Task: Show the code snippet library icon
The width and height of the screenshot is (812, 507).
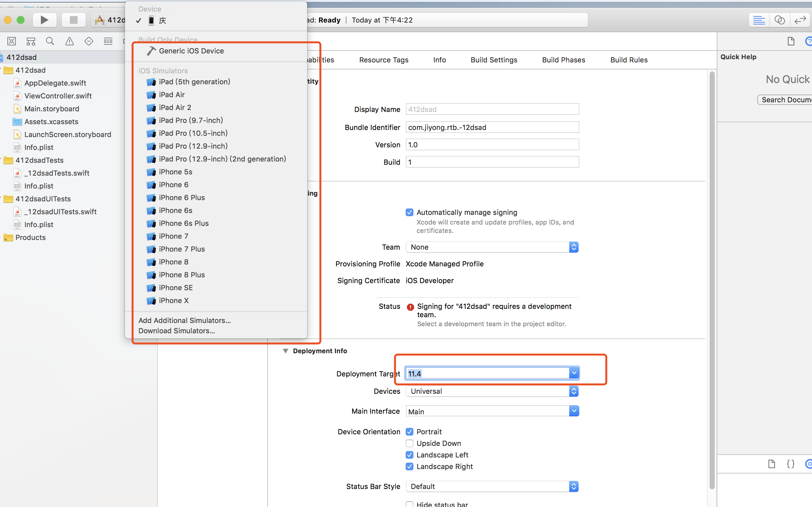Action: click(790, 464)
